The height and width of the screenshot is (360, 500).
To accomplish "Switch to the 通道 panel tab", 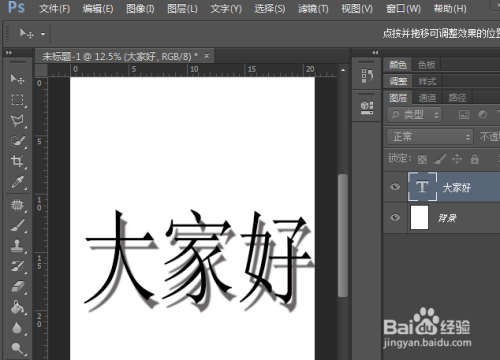I will 427,98.
